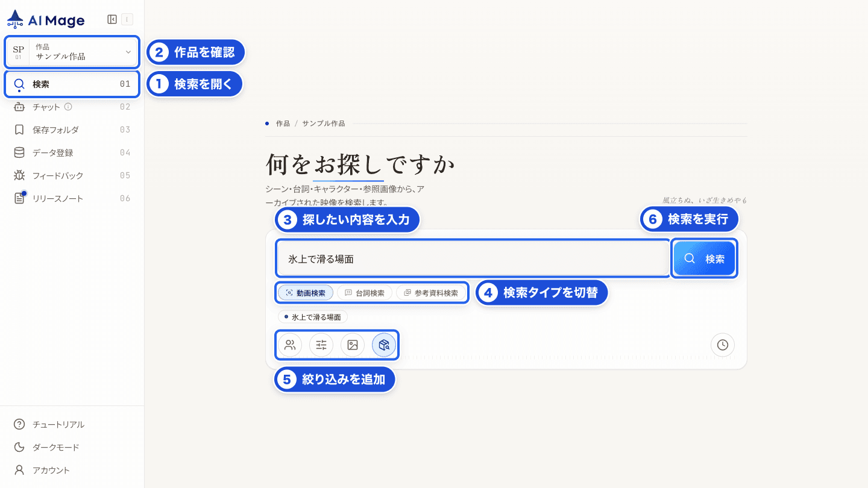This screenshot has height=488, width=868.
Task: View リリースノート in the sidebar
Action: point(72,199)
